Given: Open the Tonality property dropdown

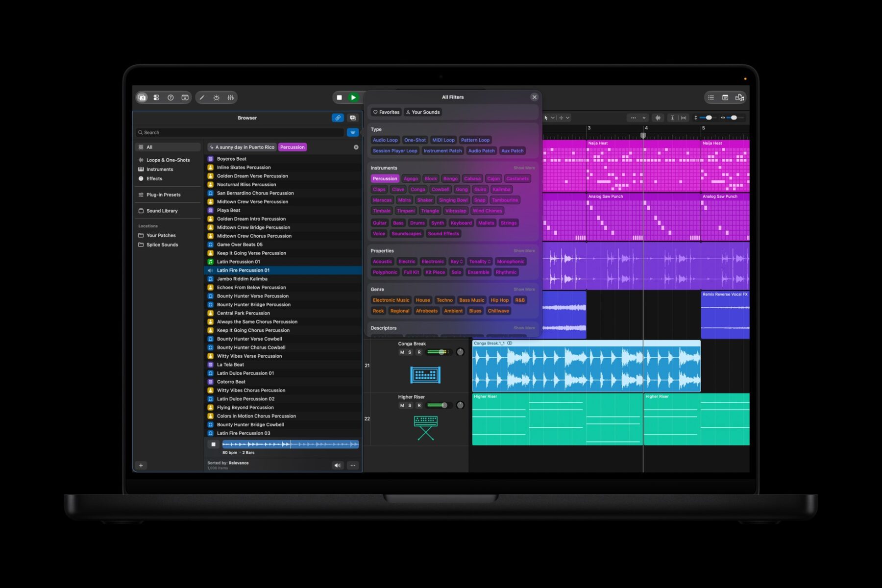Looking at the screenshot, I should pos(480,262).
